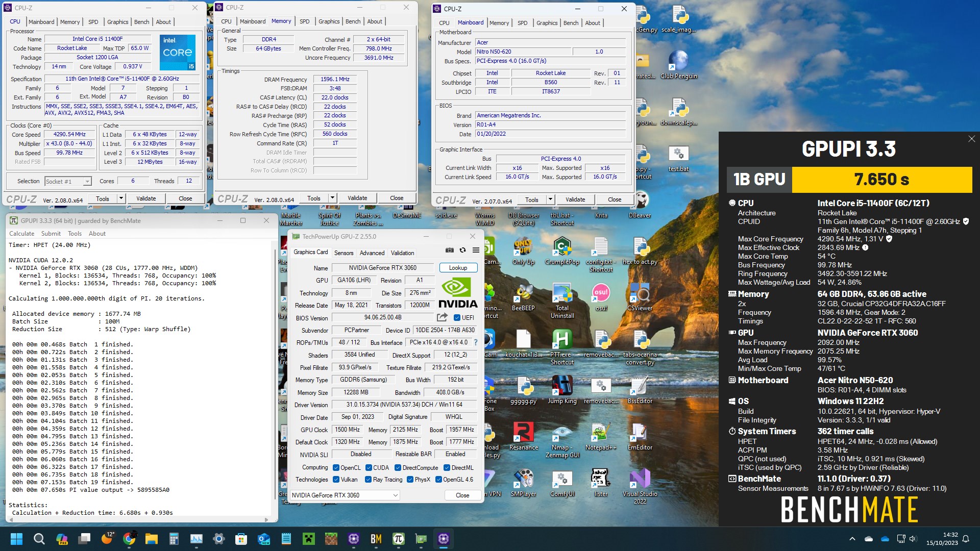Expand Tools arrow in CPU-Z processor window
Image resolution: width=980 pixels, height=551 pixels.
pyautogui.click(x=121, y=198)
